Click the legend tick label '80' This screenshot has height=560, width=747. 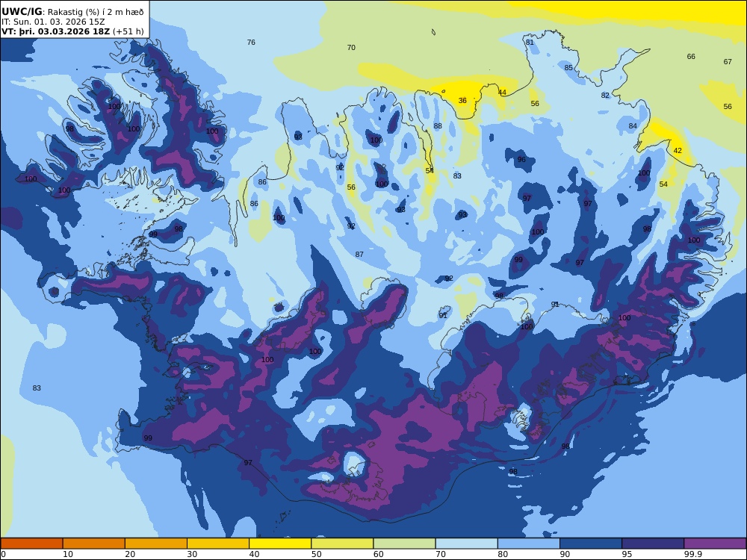point(503,554)
